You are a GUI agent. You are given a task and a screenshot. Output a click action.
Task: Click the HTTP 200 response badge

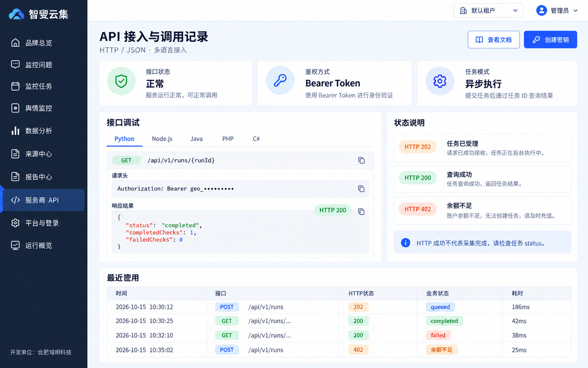click(333, 210)
